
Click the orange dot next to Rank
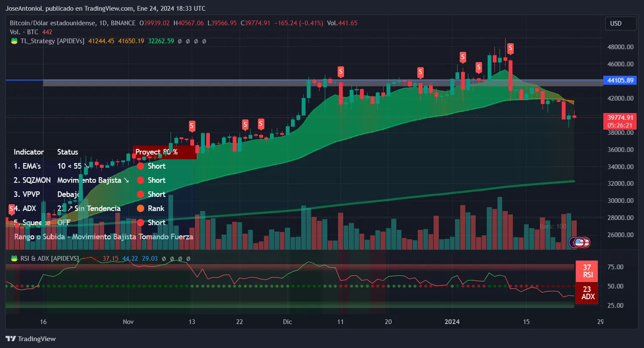140,208
